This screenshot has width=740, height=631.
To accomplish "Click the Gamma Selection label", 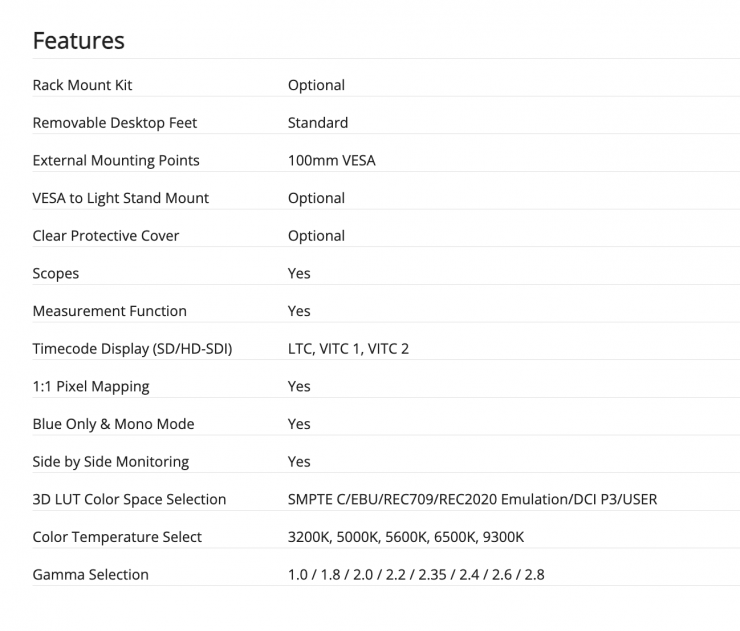I will point(91,575).
